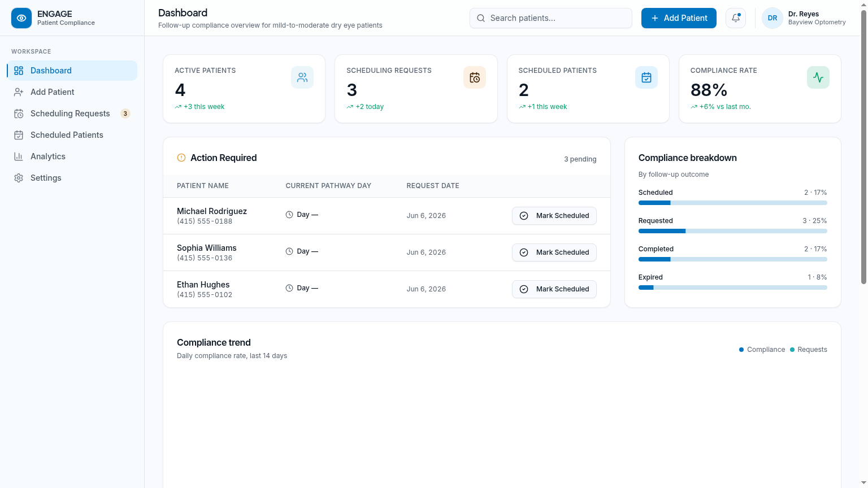
Task: Open Dr. Reyes profile name
Action: tap(804, 14)
